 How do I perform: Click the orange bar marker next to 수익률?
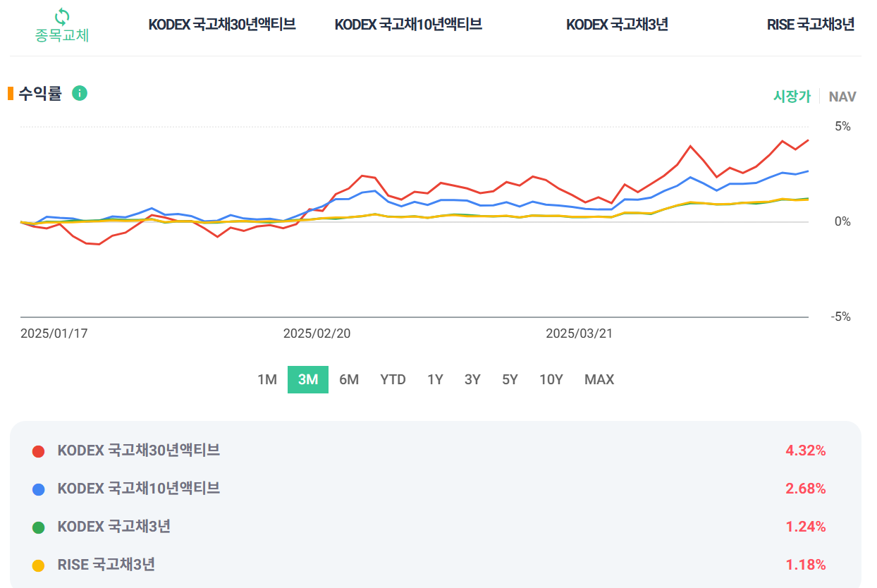pyautogui.click(x=10, y=92)
